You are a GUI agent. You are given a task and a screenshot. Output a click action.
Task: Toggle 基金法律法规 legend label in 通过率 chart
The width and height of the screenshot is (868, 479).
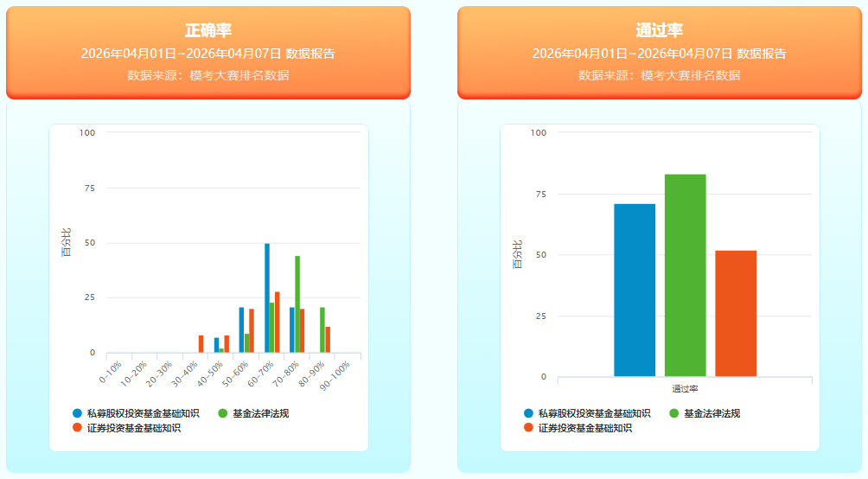pos(712,413)
